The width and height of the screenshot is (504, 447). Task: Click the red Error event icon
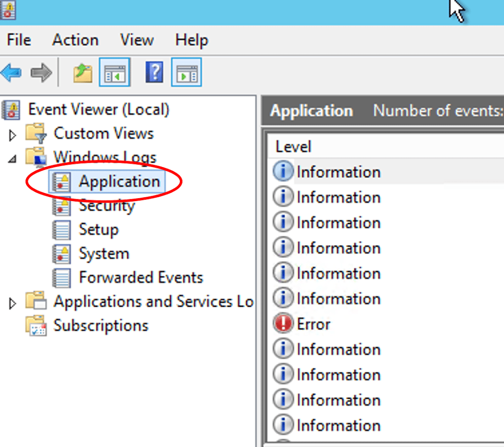click(x=283, y=324)
